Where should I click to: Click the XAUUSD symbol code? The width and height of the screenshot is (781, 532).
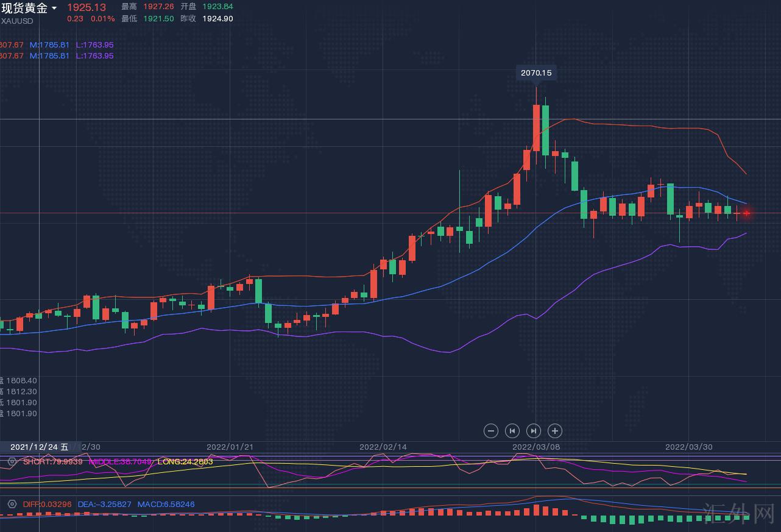[17, 21]
